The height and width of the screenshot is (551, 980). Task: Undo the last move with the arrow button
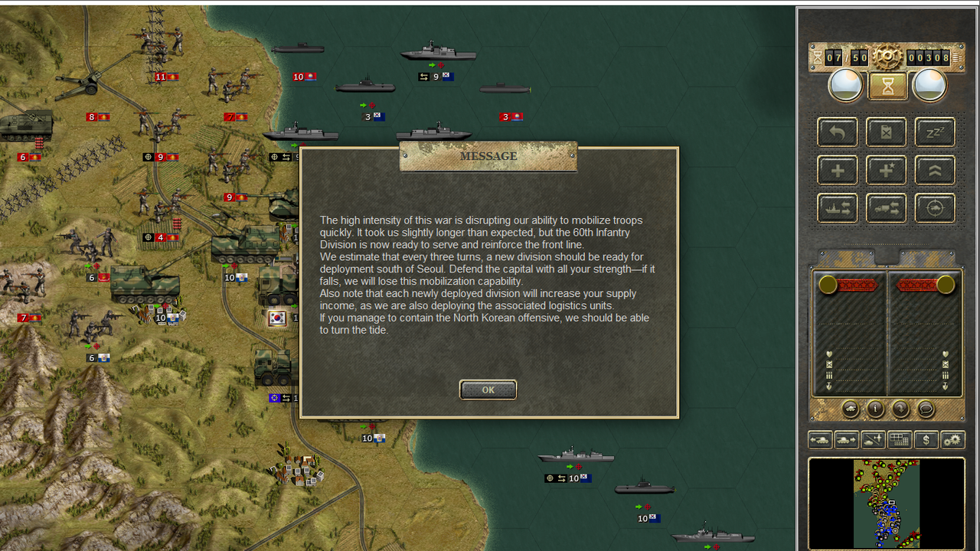(837, 132)
